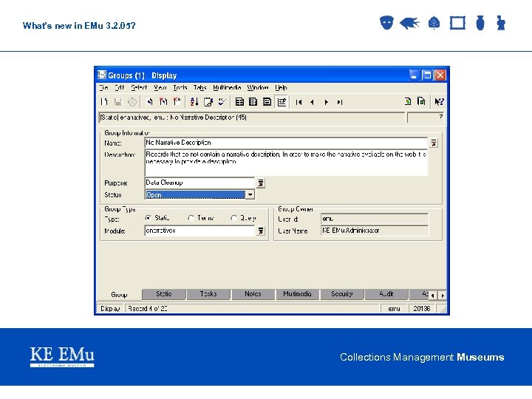Switch to Contact Sheet grid view icon

coord(253,101)
